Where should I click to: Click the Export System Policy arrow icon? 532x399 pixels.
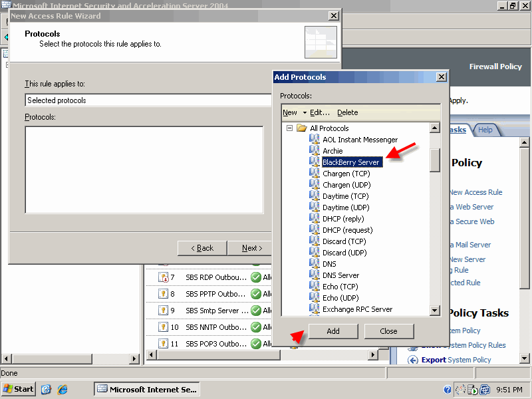[412, 360]
